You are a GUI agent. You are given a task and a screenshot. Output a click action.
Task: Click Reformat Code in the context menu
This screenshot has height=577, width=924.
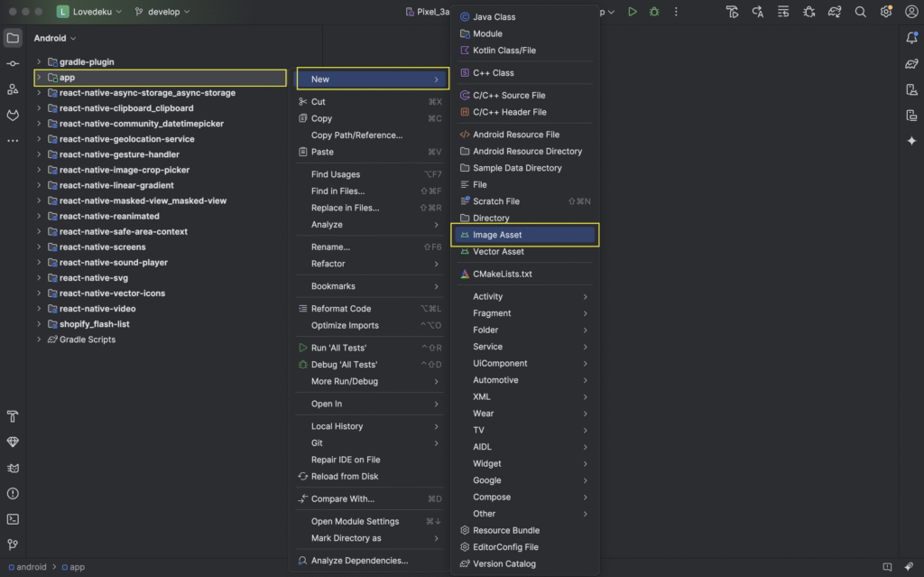pos(341,309)
